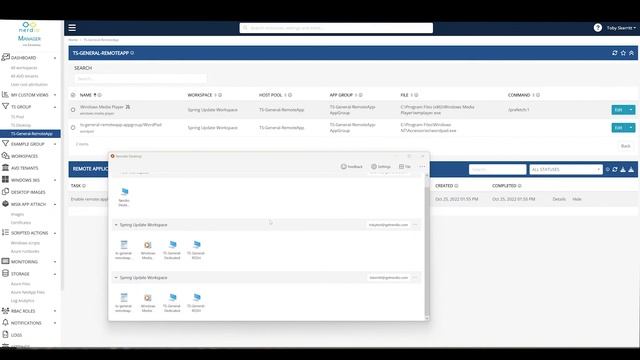Viewport: 640px width, 360px height.
Task: Click the Dashboard sidebar icon
Action: coord(5,57)
